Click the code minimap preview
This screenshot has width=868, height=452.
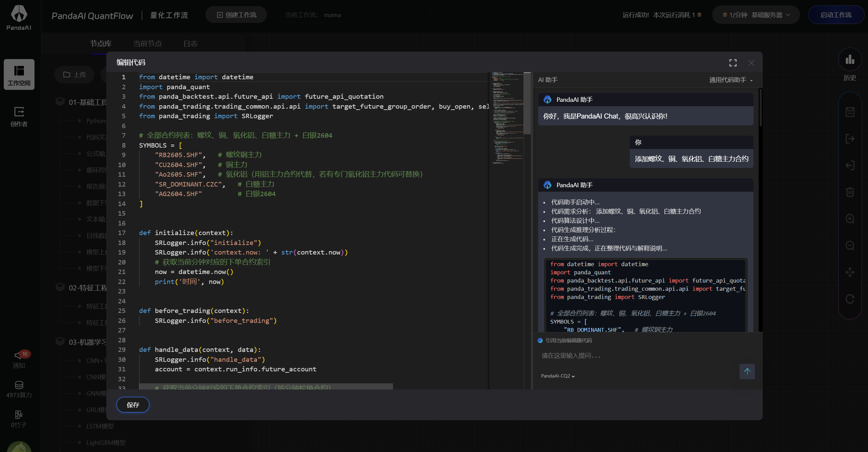click(x=507, y=118)
